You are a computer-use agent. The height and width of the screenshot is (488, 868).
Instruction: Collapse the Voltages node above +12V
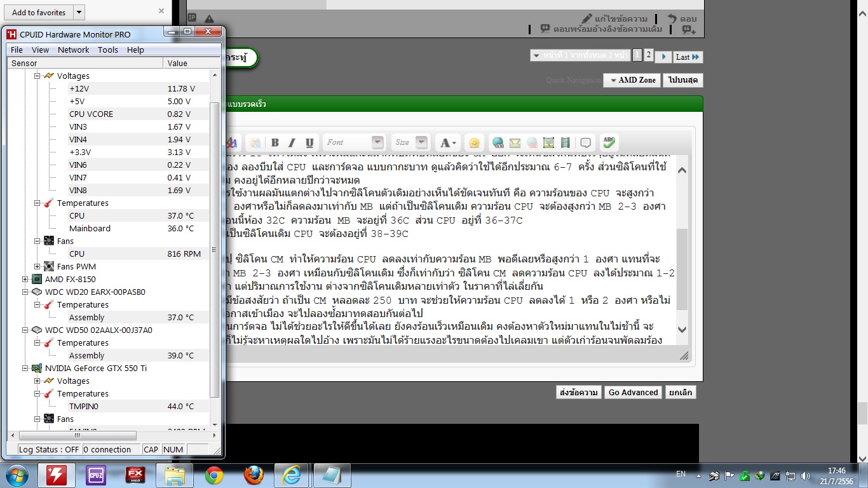point(37,76)
